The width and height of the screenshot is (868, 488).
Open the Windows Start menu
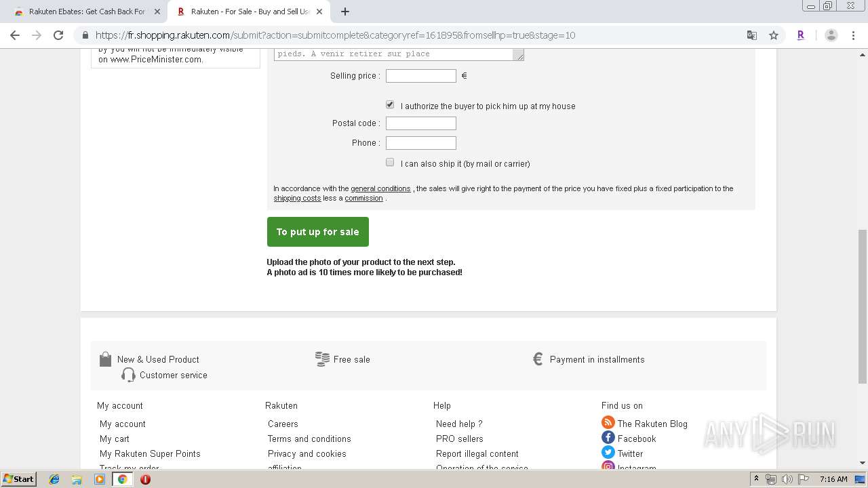[18, 479]
